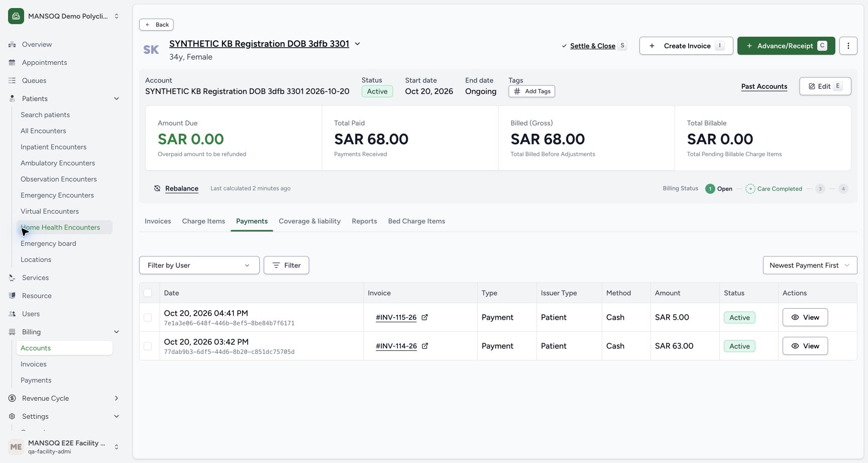Open external link icon for #INV-114-26

(x=425, y=346)
